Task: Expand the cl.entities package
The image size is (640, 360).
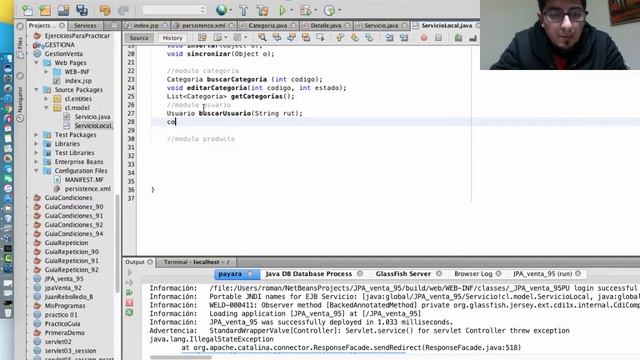Action: pyautogui.click(x=46, y=99)
